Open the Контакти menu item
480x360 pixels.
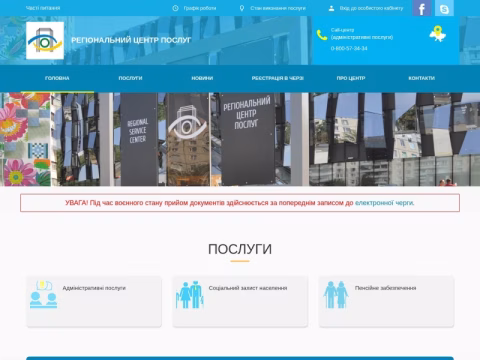422,78
